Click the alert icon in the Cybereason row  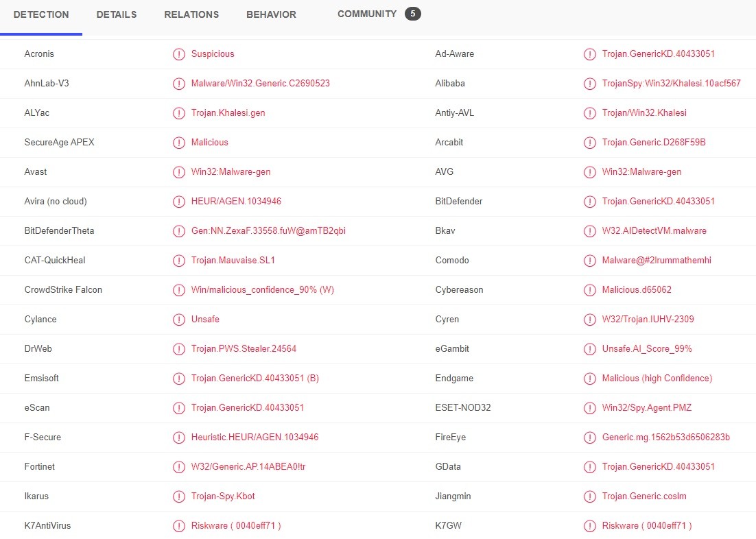[590, 290]
